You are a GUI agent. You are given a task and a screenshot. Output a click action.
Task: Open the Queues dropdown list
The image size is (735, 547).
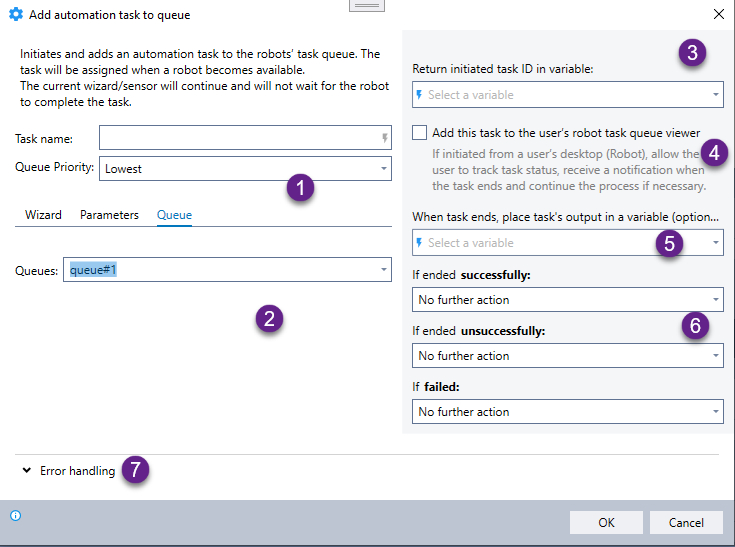(x=384, y=270)
